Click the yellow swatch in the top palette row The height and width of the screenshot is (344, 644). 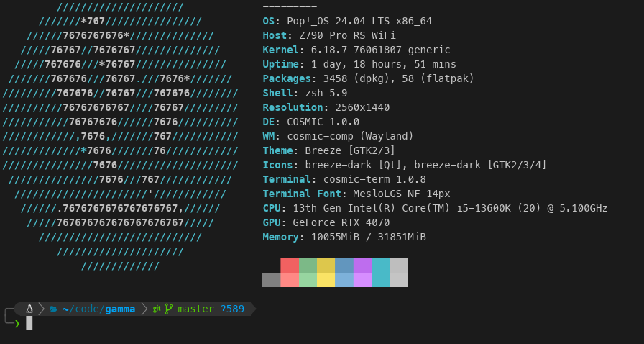click(x=326, y=266)
